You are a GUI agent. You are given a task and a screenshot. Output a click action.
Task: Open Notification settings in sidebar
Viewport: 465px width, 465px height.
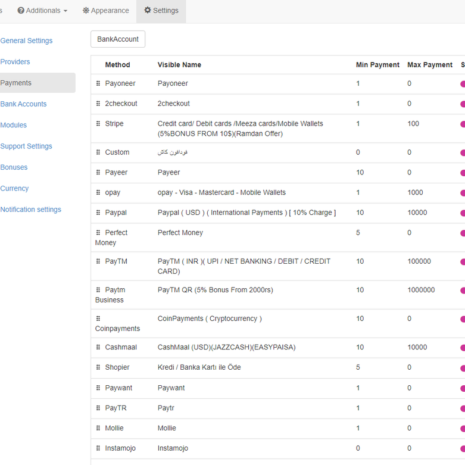(x=31, y=210)
